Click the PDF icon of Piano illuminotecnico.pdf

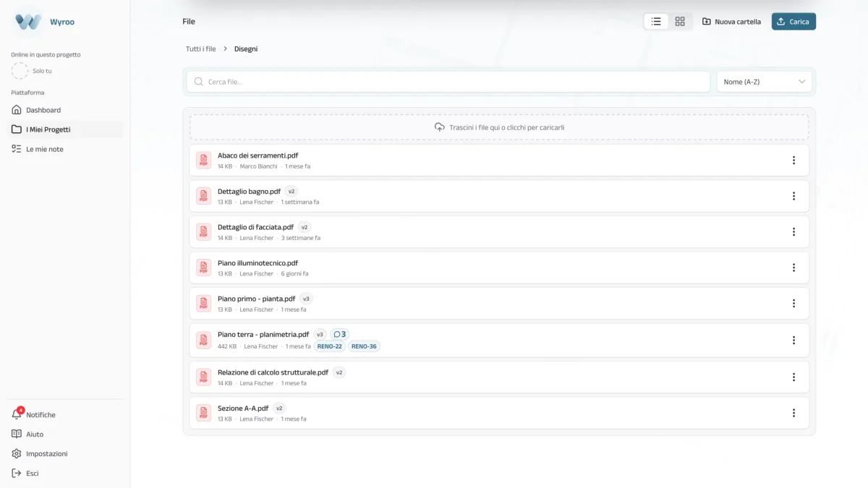204,267
